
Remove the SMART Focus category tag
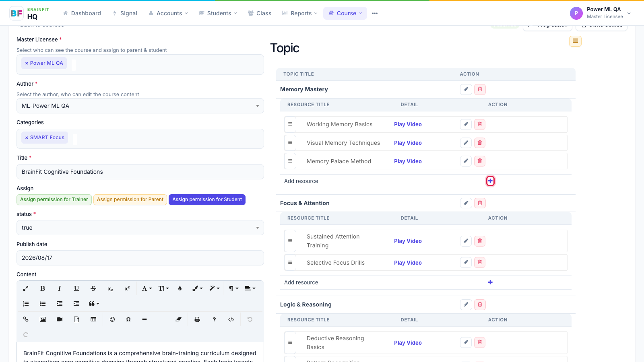click(27, 138)
